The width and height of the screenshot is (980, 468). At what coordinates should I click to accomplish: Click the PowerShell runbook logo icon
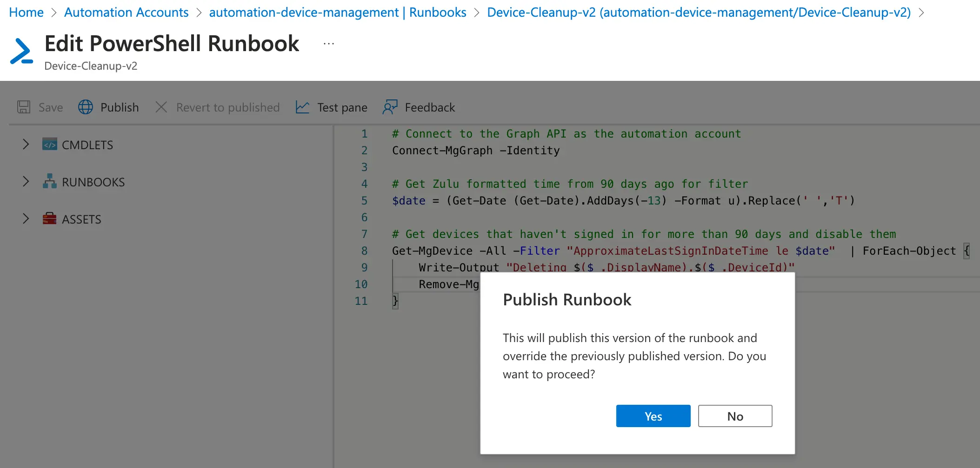point(22,51)
